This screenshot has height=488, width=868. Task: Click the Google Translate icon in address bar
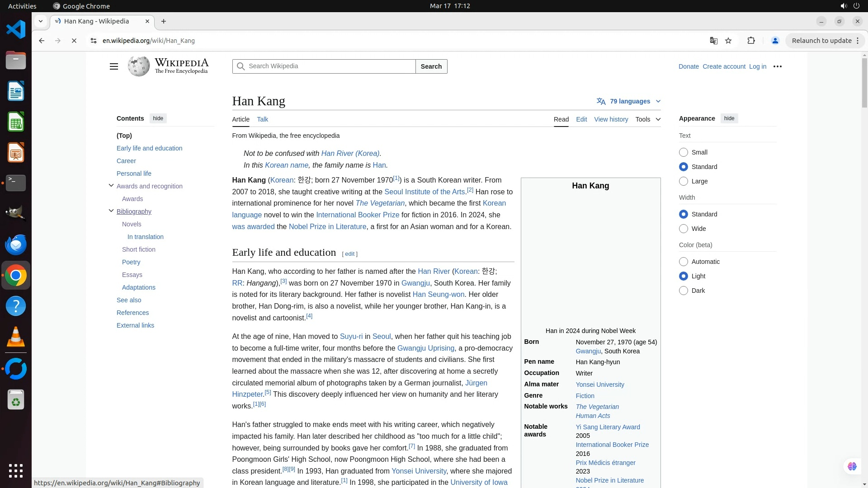pos(713,41)
